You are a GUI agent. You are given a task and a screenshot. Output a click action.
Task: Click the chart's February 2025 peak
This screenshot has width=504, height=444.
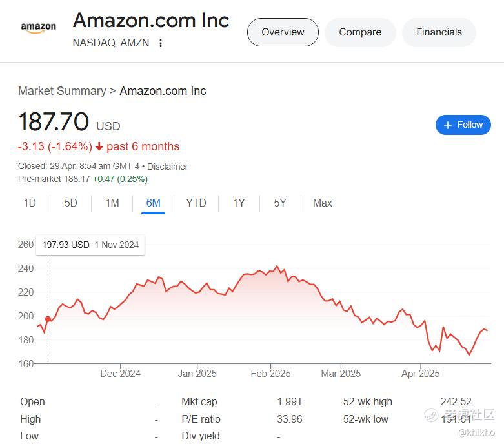click(x=277, y=267)
